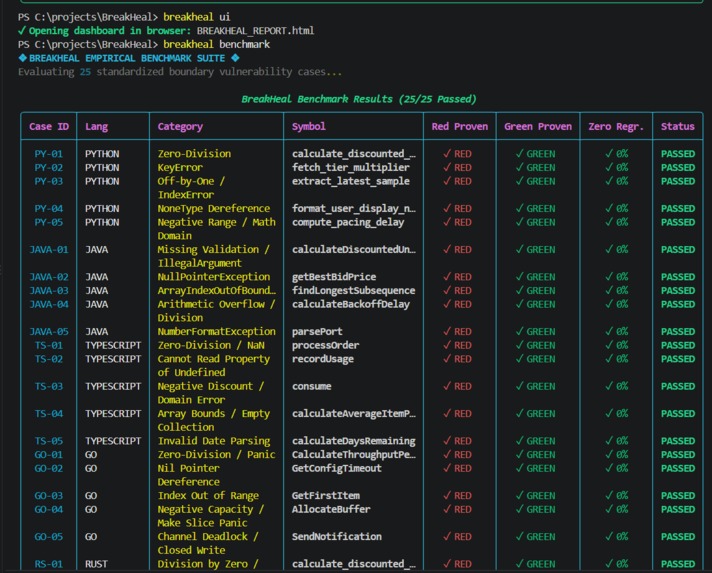712x573 pixels.
Task: Click PASSED status in the JAVA-05 row
Action: tap(677, 331)
